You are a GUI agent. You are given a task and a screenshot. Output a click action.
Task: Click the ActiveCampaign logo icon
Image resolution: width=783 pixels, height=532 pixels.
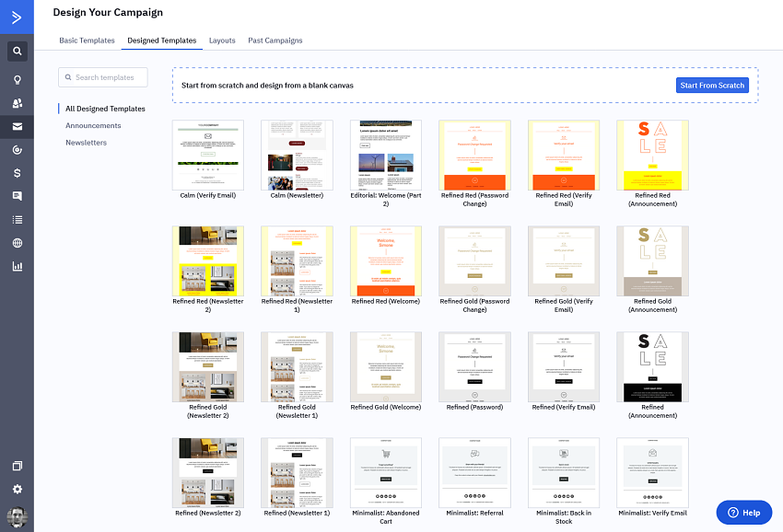coord(17,17)
